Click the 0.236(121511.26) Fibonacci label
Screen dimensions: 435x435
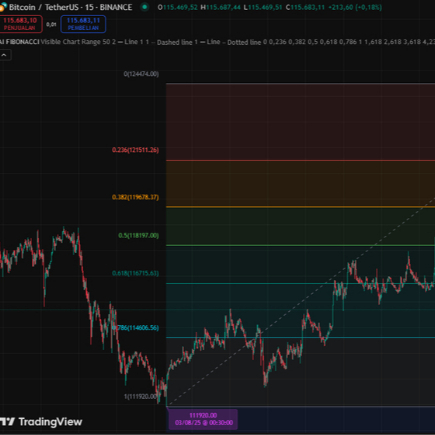pos(135,150)
